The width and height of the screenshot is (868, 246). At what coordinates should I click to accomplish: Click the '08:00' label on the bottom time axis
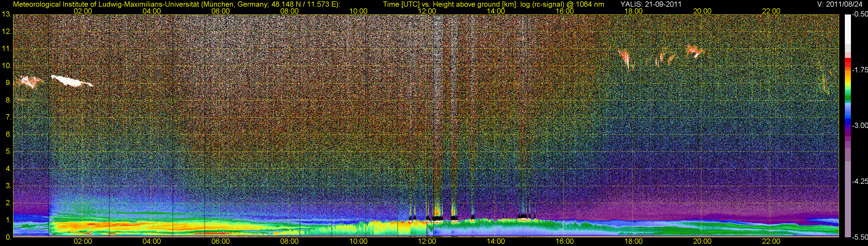[x=289, y=241]
